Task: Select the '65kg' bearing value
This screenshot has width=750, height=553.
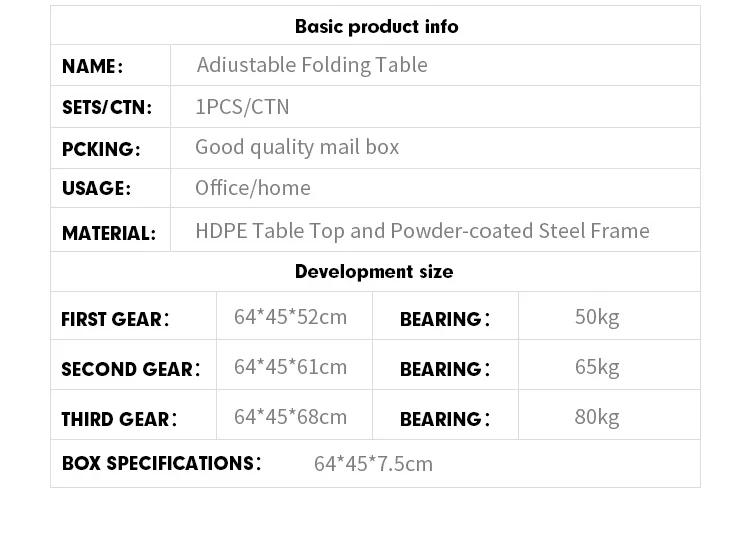Action: pyautogui.click(x=597, y=367)
